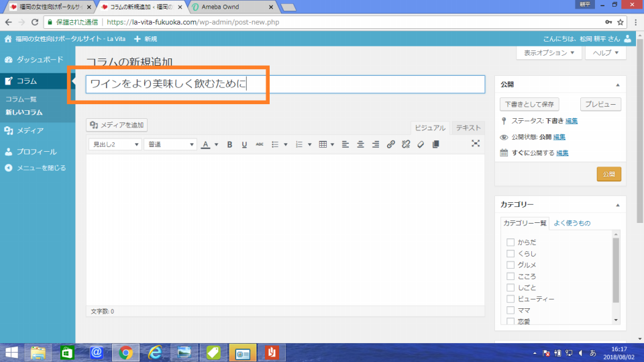Click the メディアを追加 button
Screen dimensions: 644x362
tap(117, 125)
